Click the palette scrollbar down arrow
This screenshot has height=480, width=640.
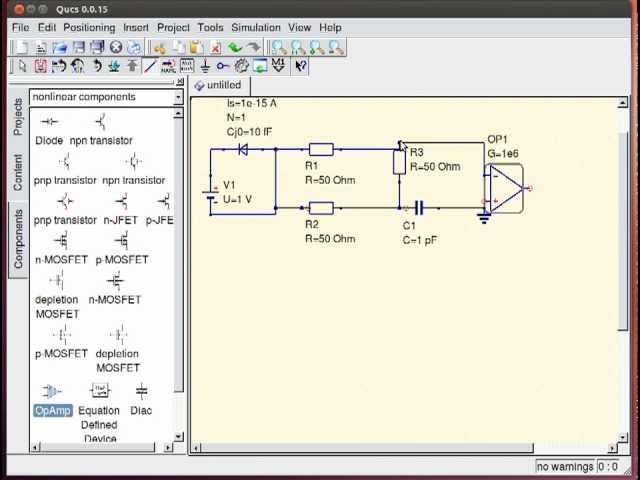click(x=178, y=437)
